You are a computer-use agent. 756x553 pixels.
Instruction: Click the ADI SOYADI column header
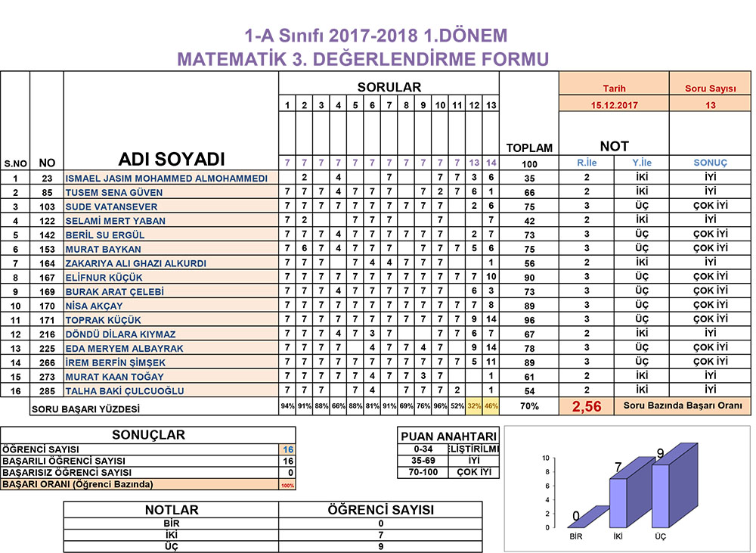click(171, 159)
